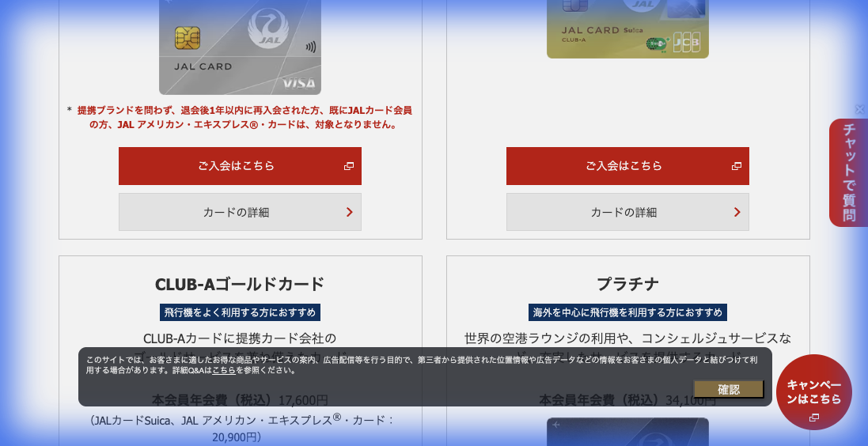Follow the こちら link in the privacy notice

tap(224, 371)
